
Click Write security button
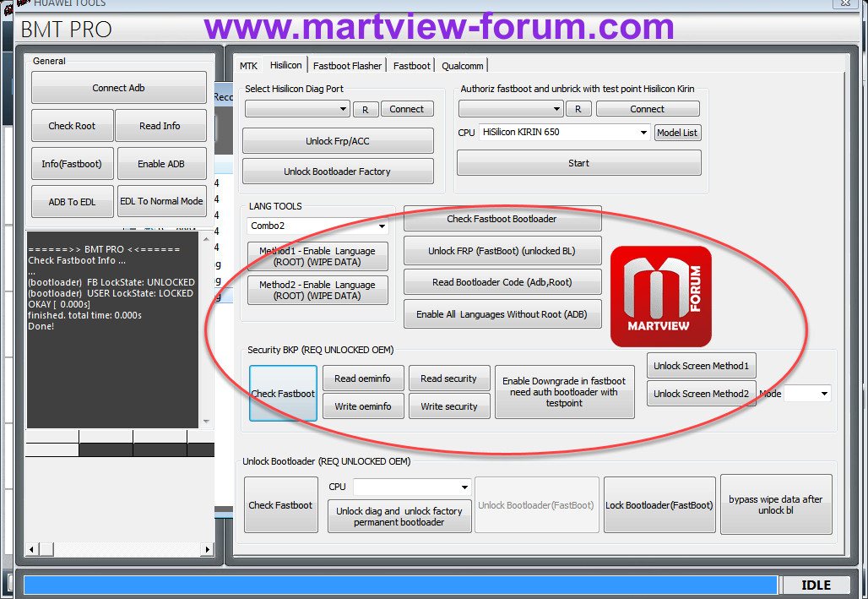tap(449, 406)
